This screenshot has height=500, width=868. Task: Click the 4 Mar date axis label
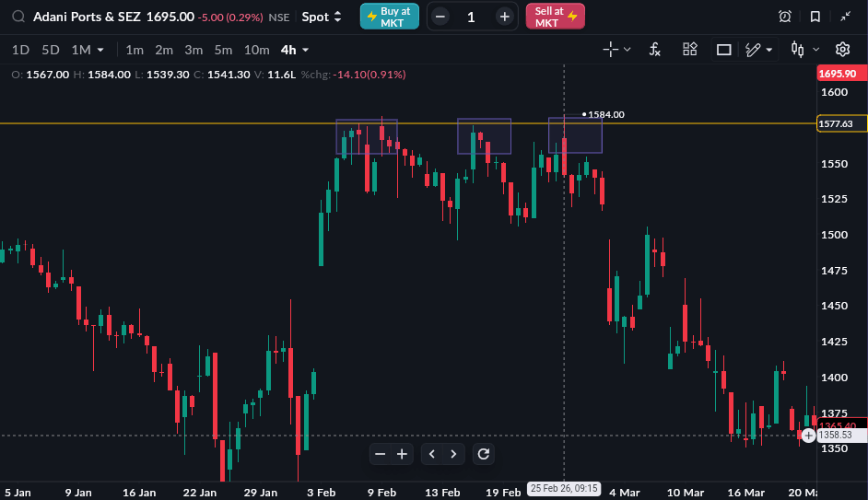[625, 493]
